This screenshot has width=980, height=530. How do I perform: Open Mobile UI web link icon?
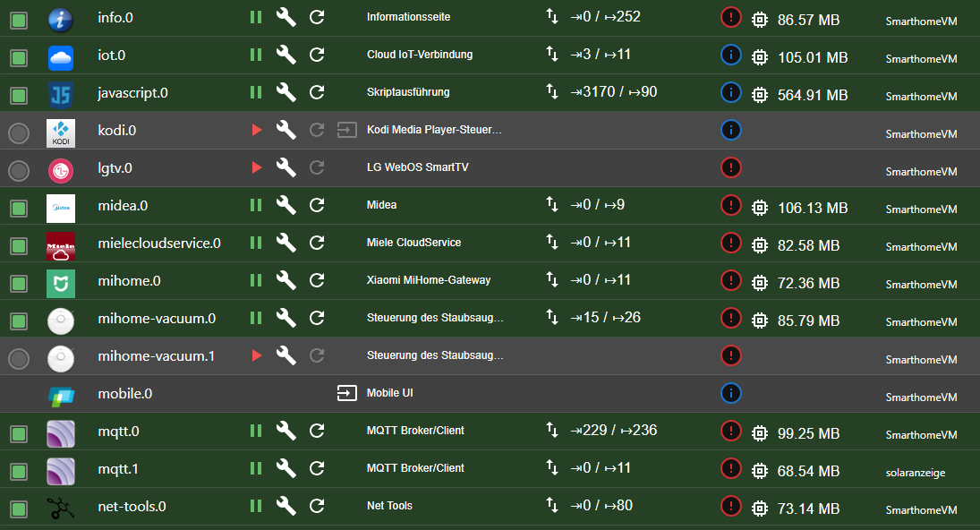(x=345, y=393)
